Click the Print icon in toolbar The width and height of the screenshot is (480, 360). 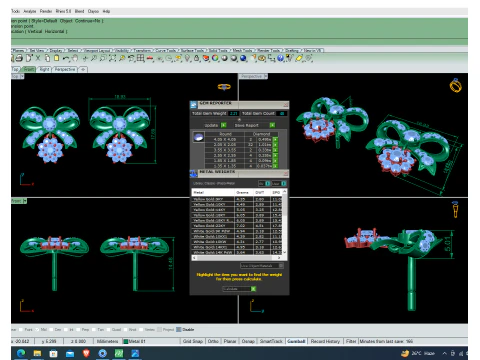pos(19,58)
